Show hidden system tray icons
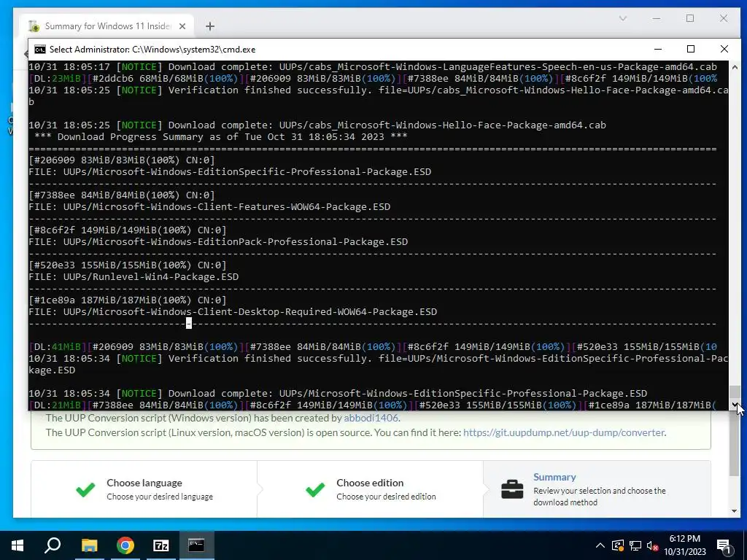747x560 pixels. click(x=600, y=545)
